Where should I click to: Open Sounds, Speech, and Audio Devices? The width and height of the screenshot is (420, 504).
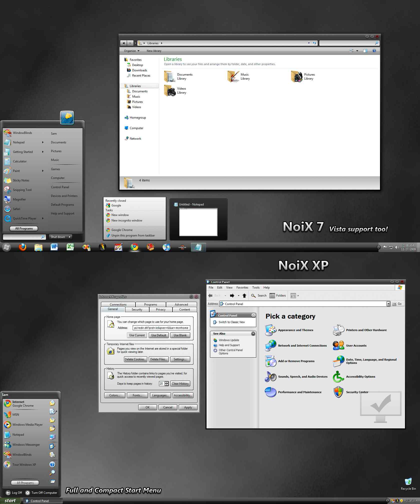pyautogui.click(x=296, y=377)
